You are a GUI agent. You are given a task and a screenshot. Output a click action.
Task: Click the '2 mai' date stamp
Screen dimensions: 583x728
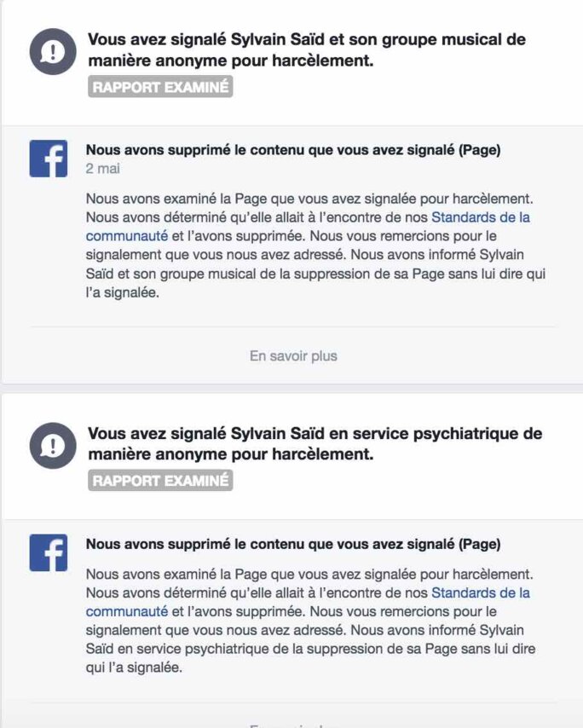(x=103, y=169)
